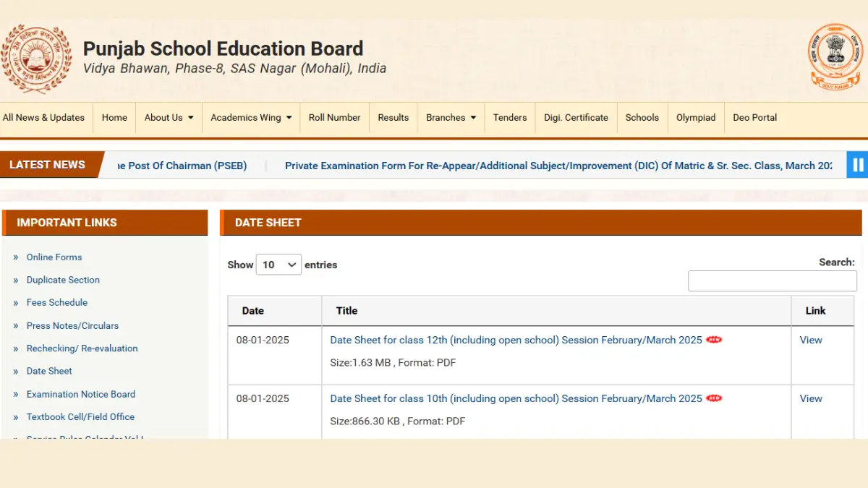
Task: Open the Examination Notice Board link
Action: tap(81, 394)
